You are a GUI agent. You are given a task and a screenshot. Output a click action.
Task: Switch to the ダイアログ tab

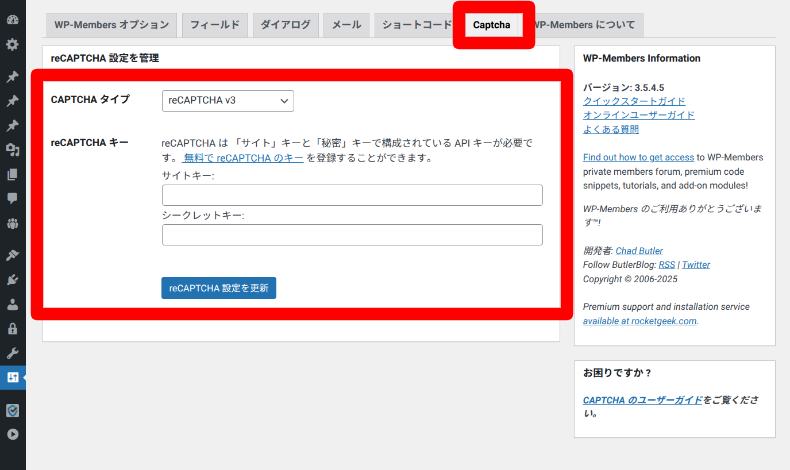pyautogui.click(x=286, y=25)
